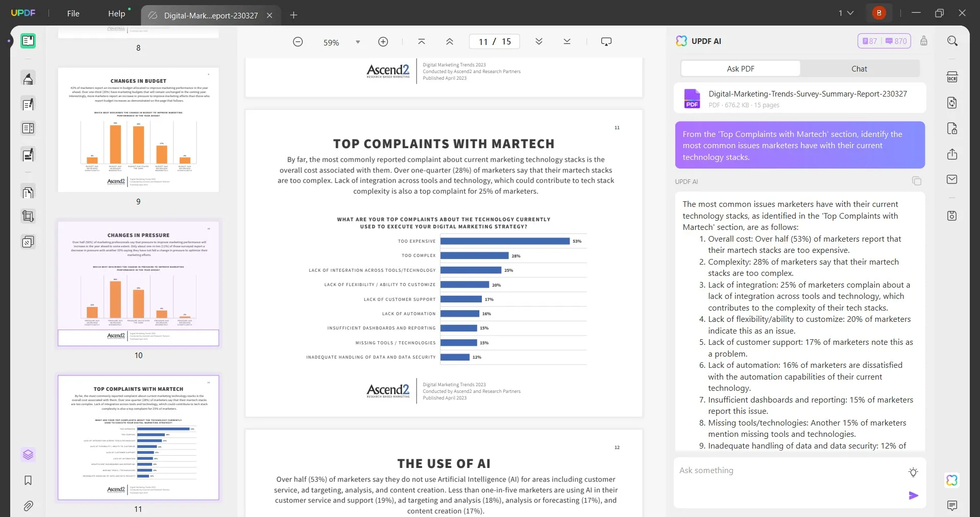The height and width of the screenshot is (517, 980).
Task: Save as other with the disk icon
Action: click(952, 216)
